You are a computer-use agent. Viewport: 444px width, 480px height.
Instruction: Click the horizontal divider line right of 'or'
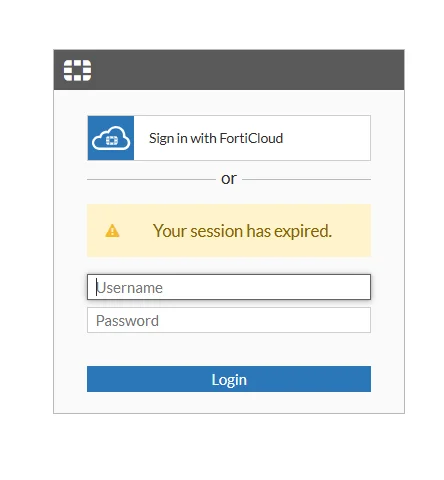click(x=306, y=179)
